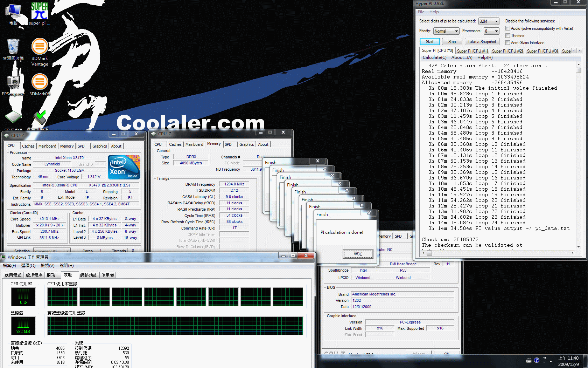588x368 pixels.
Task: Click the scroll down arrow in the Super PI log
Action: click(579, 247)
